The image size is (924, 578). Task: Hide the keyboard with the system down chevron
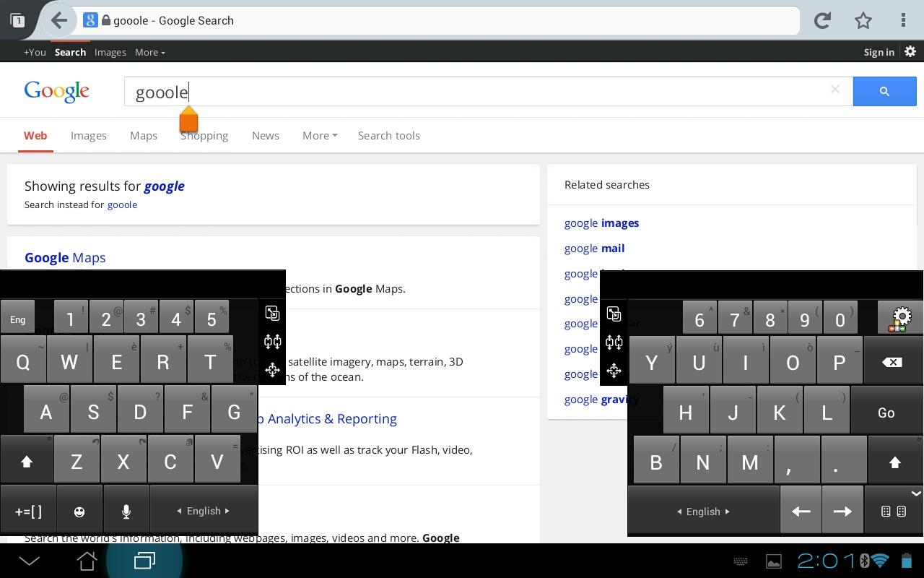[30, 561]
